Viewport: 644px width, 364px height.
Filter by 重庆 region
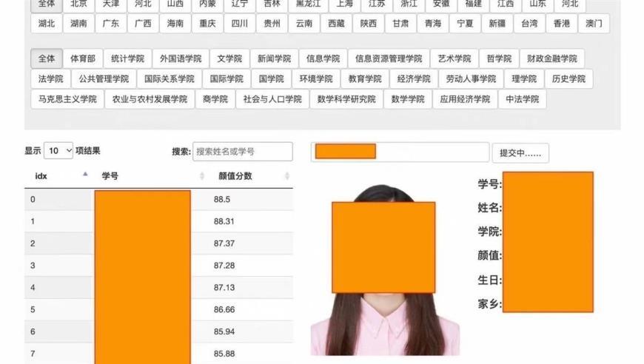coord(207,24)
